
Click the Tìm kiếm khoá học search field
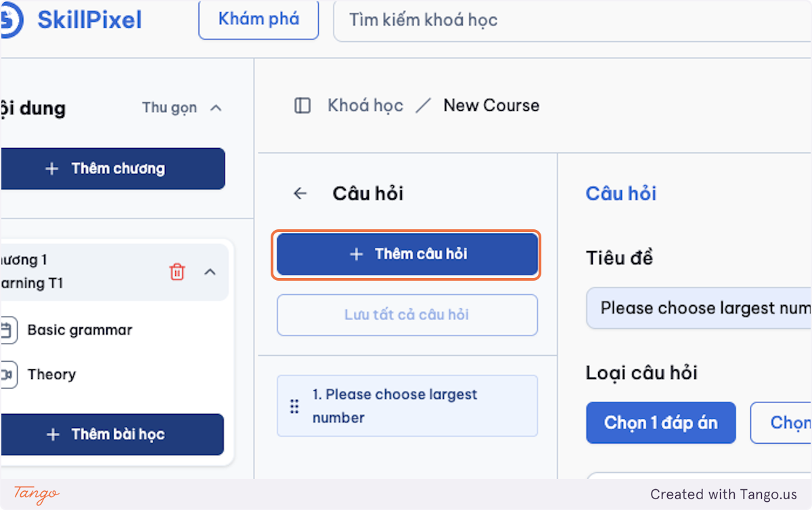tap(572, 20)
